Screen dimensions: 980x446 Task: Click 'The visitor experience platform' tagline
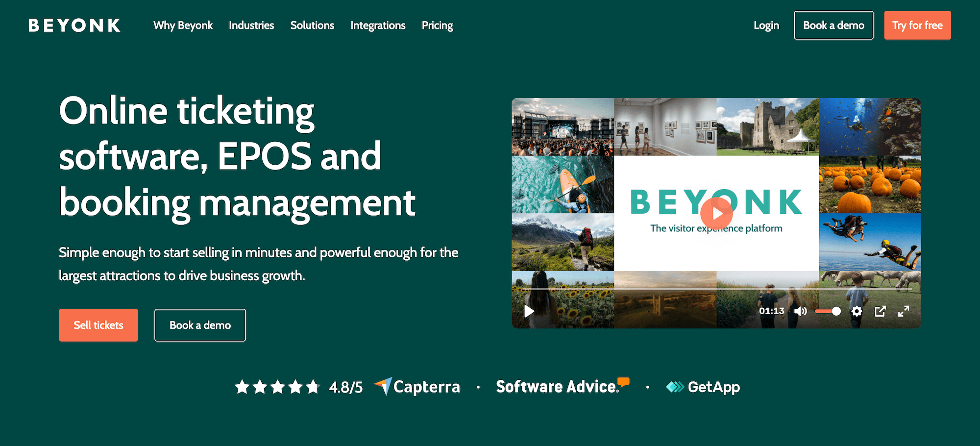(x=716, y=228)
